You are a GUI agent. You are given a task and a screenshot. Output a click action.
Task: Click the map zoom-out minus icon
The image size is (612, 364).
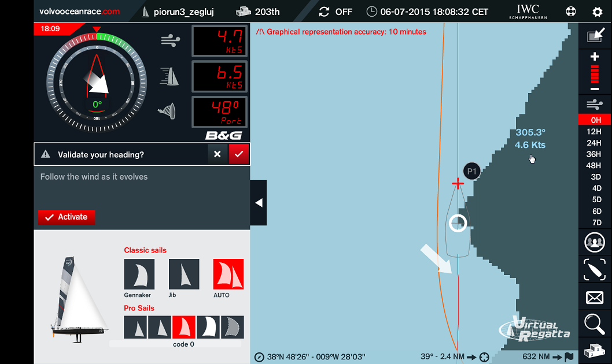pos(595,88)
